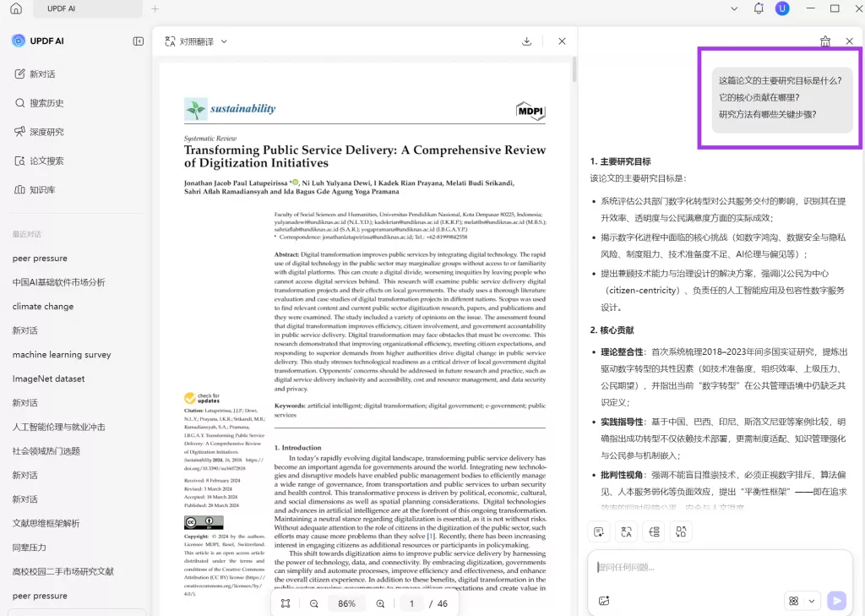Screen dimensions: 865x616
Task: Click the translate icon above the chat input
Action: click(626, 532)
